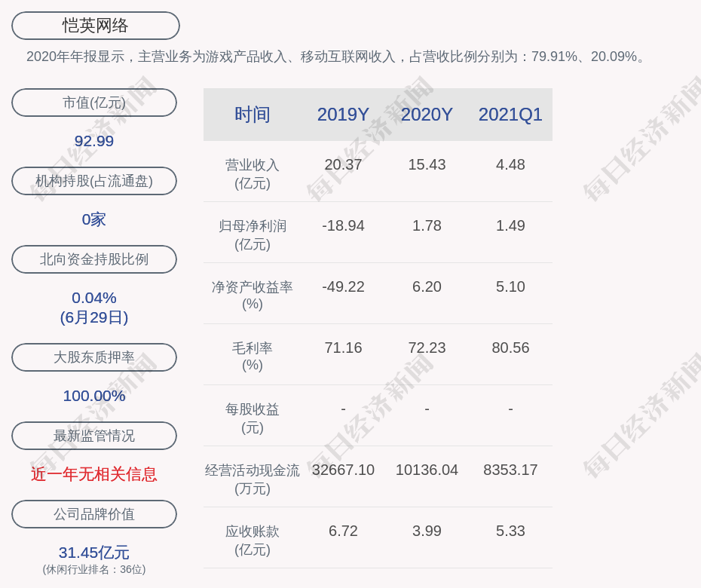The width and height of the screenshot is (701, 588).
Task: Open the 公司品牌价值 label
Action: point(94,514)
